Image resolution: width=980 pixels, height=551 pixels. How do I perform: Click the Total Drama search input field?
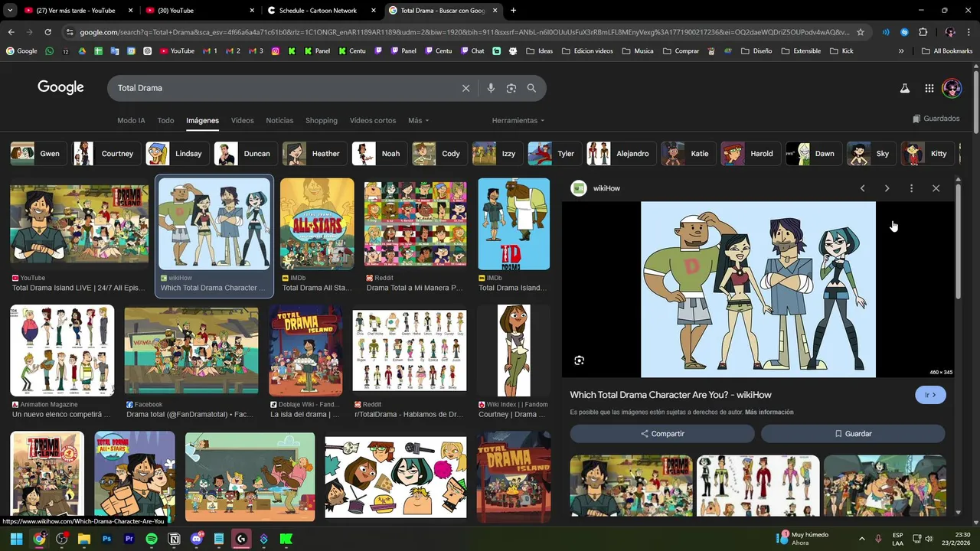[283, 88]
